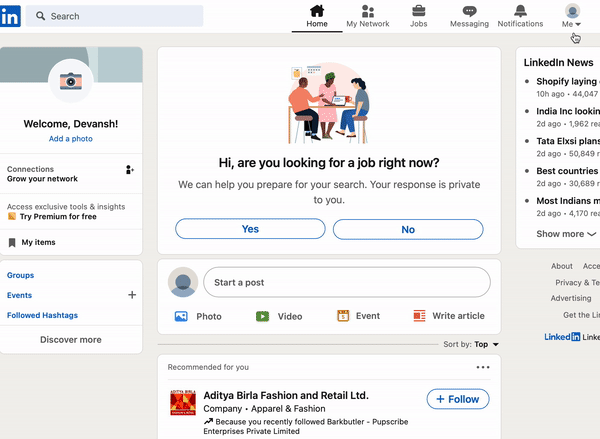Expand Show more in LinkedIn News
Viewport: 600px width, 439px height.
coord(566,234)
